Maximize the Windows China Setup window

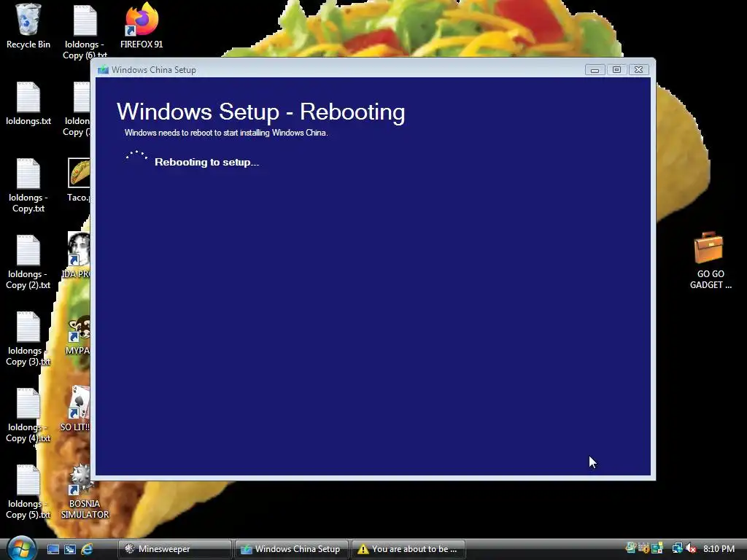616,70
